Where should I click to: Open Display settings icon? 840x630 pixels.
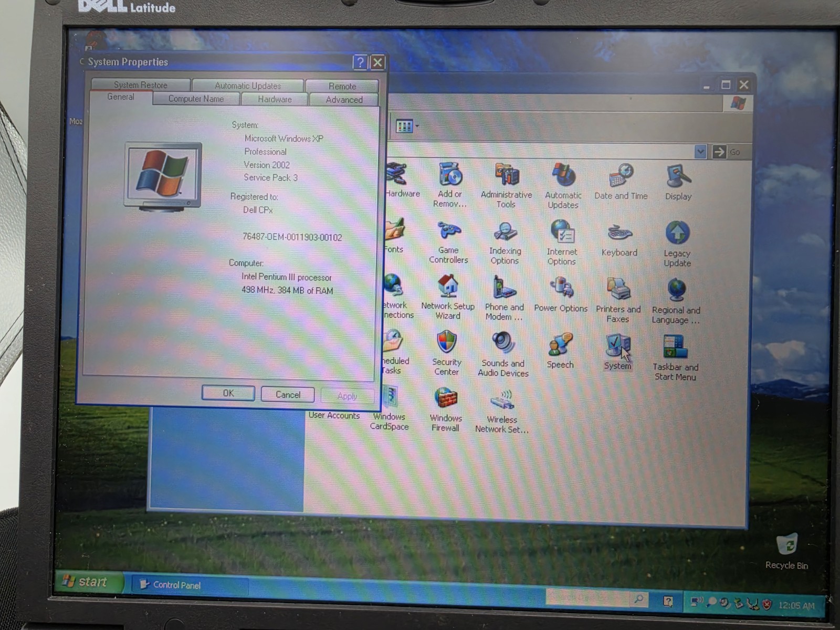678,183
